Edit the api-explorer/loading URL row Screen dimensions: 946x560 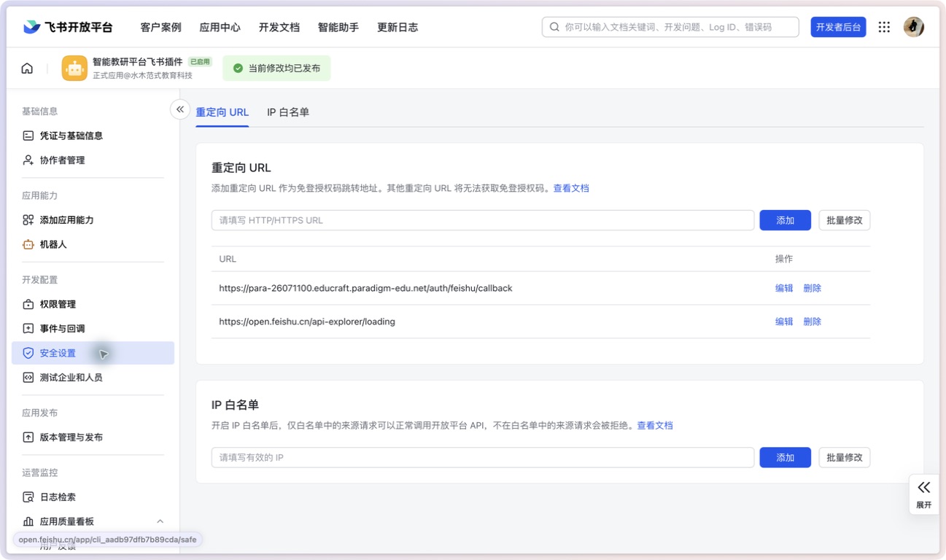(x=784, y=322)
